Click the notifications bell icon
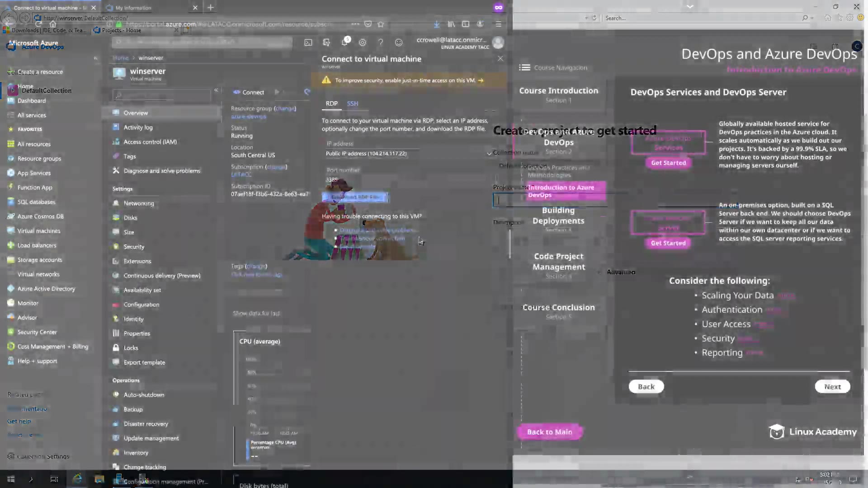Screen dimensions: 868x488 [344, 42]
